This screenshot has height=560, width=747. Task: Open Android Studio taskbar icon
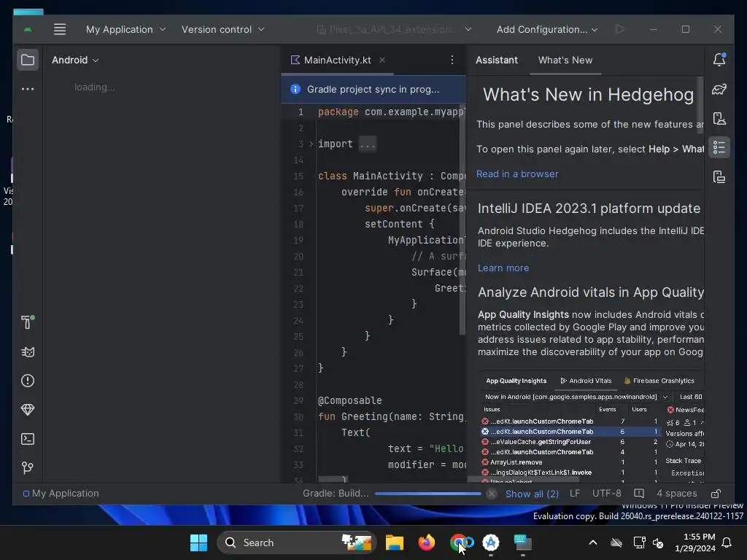(x=491, y=542)
